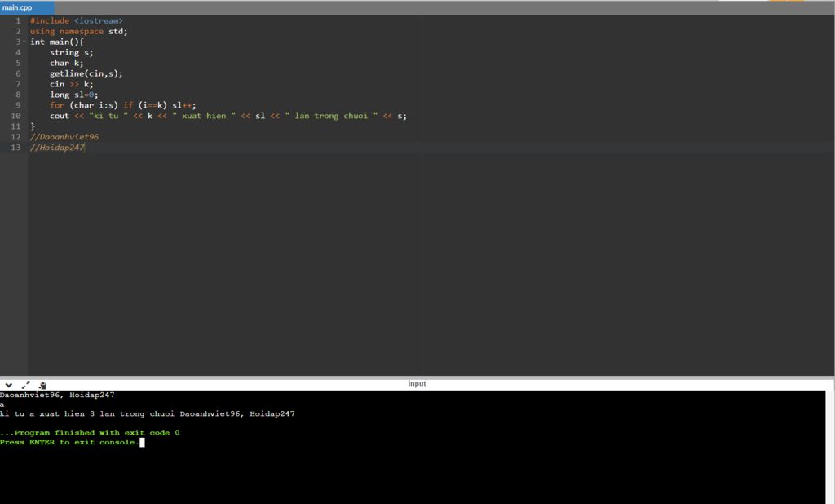Collapse the console with the chevron icon
Viewport: 835px width, 504px height.
tap(8, 385)
